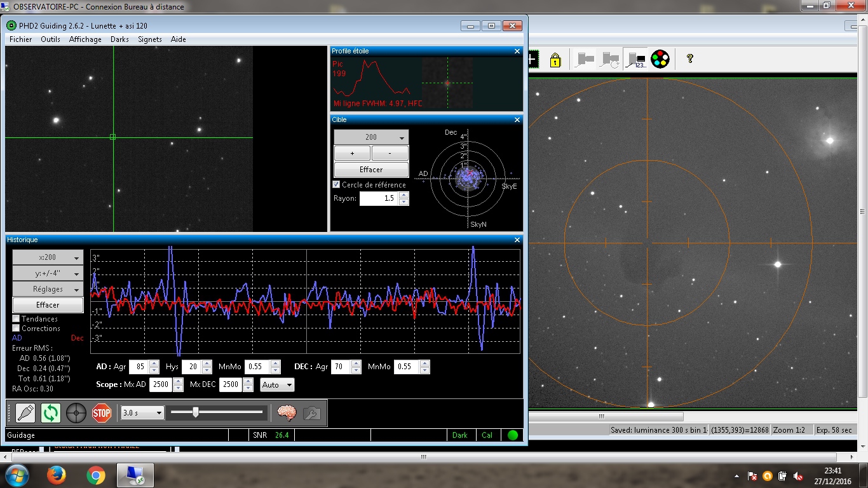
Task: Click the green loop exposures icon
Action: [51, 413]
